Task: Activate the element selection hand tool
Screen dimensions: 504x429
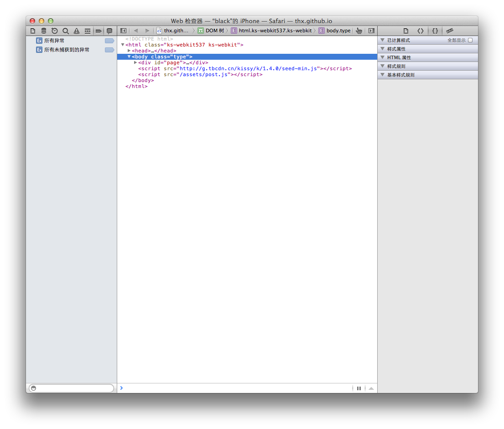Action: point(359,31)
